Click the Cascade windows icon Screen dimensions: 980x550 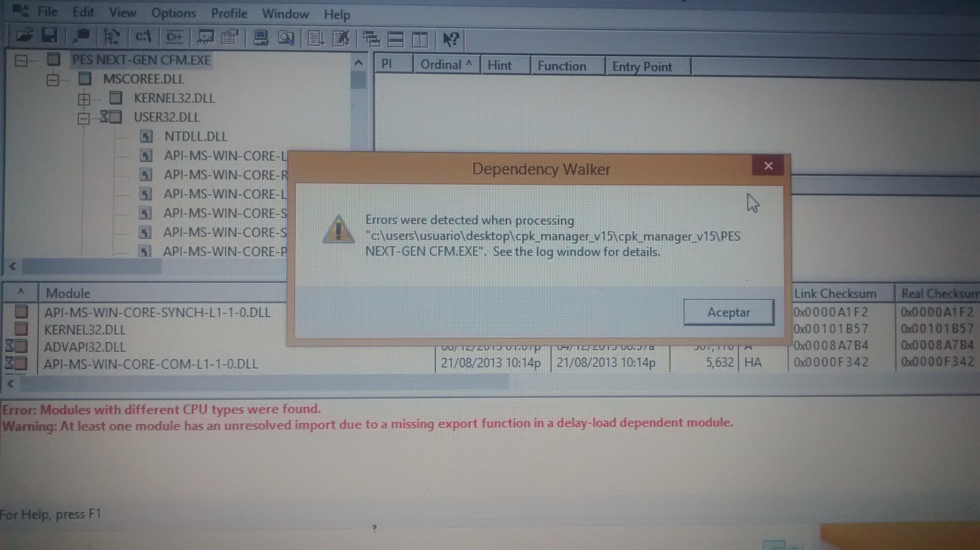pos(371,39)
